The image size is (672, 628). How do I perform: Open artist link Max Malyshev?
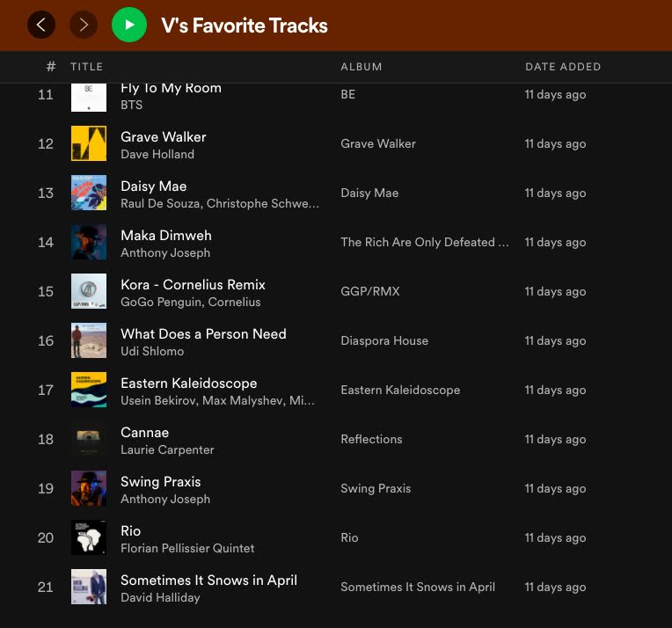click(x=243, y=401)
